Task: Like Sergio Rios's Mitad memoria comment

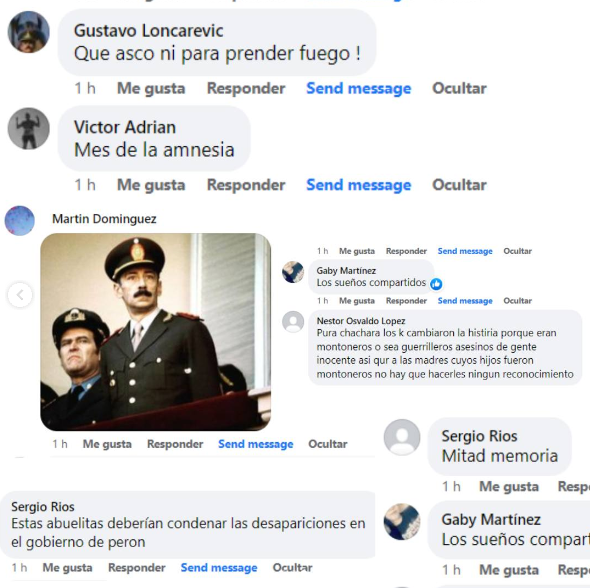Action: [x=509, y=487]
